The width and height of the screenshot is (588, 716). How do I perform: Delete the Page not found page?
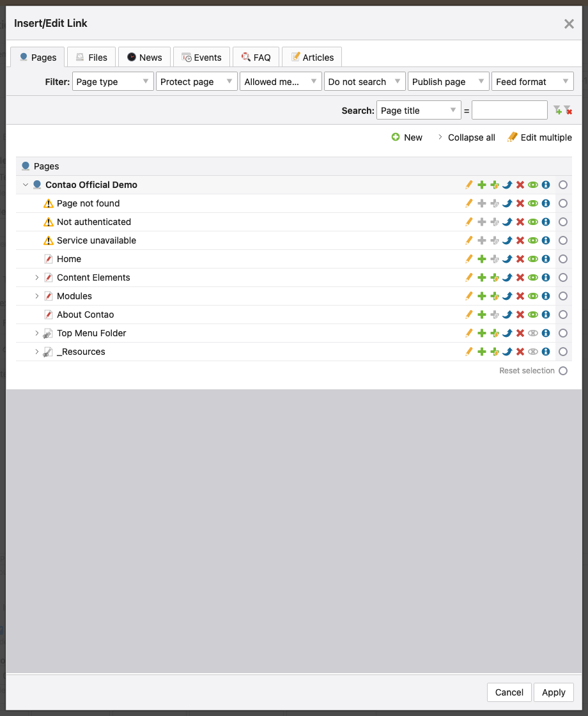pyautogui.click(x=520, y=204)
